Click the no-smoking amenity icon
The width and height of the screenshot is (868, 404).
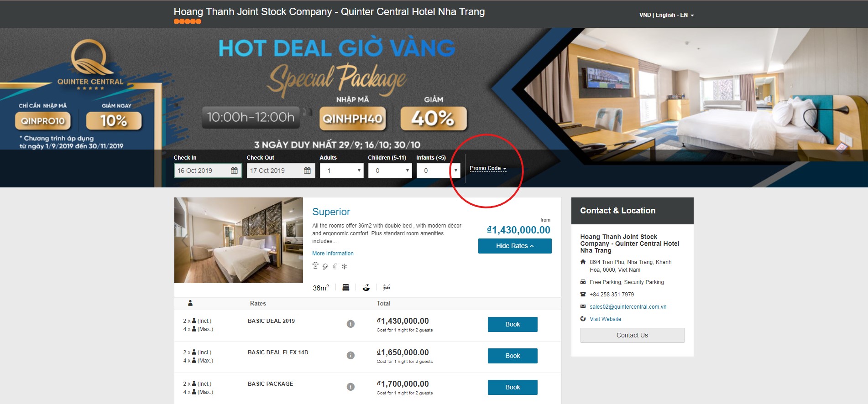(386, 287)
